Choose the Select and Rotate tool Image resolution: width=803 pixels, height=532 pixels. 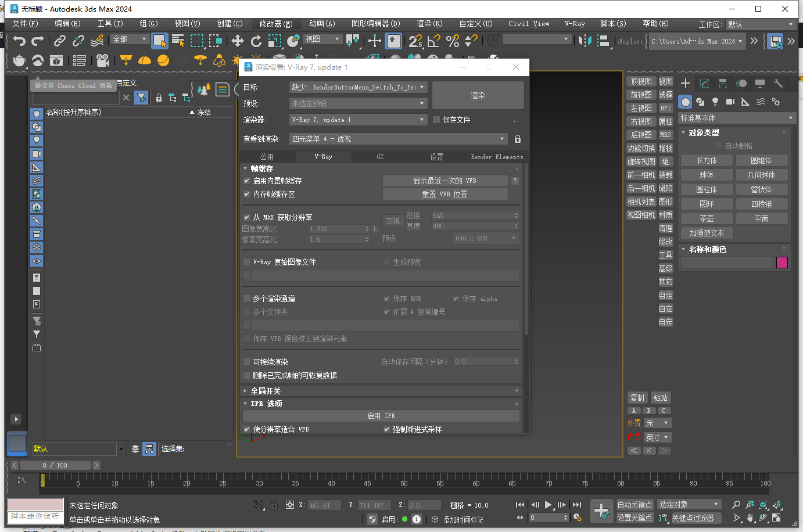click(256, 41)
